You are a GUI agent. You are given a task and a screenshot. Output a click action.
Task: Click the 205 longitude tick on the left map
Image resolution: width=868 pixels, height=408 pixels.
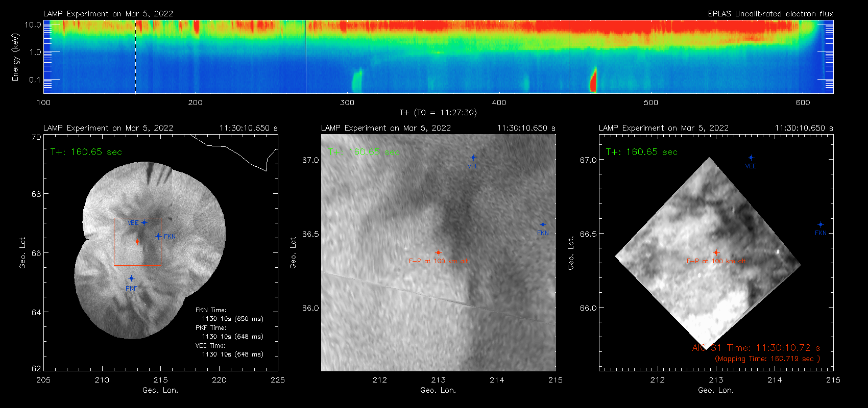43,380
